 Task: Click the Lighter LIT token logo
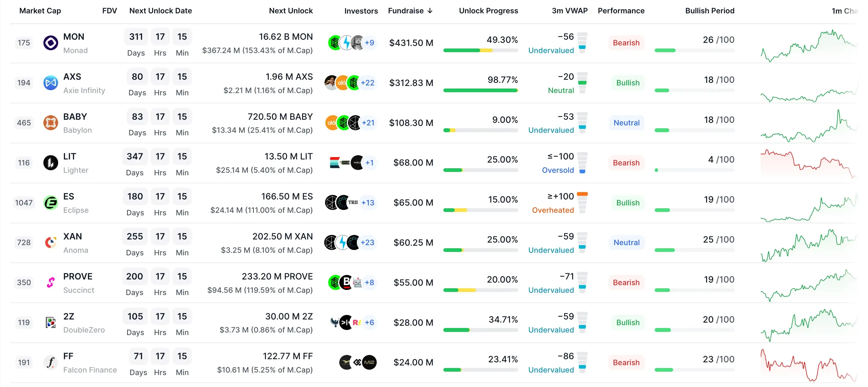pyautogui.click(x=50, y=163)
